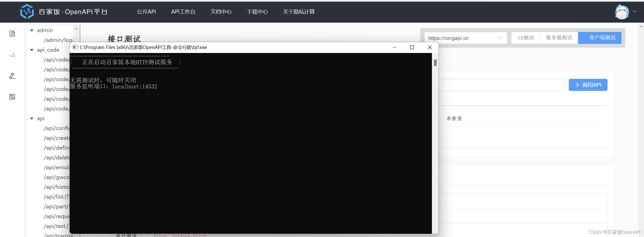Select the /api/part/ tree entry

[x=57, y=206]
